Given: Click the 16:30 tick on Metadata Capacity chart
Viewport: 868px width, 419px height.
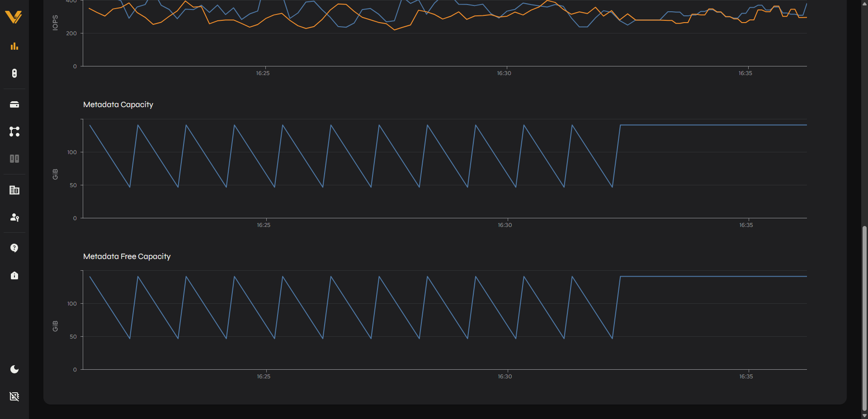Looking at the screenshot, I should [x=505, y=225].
